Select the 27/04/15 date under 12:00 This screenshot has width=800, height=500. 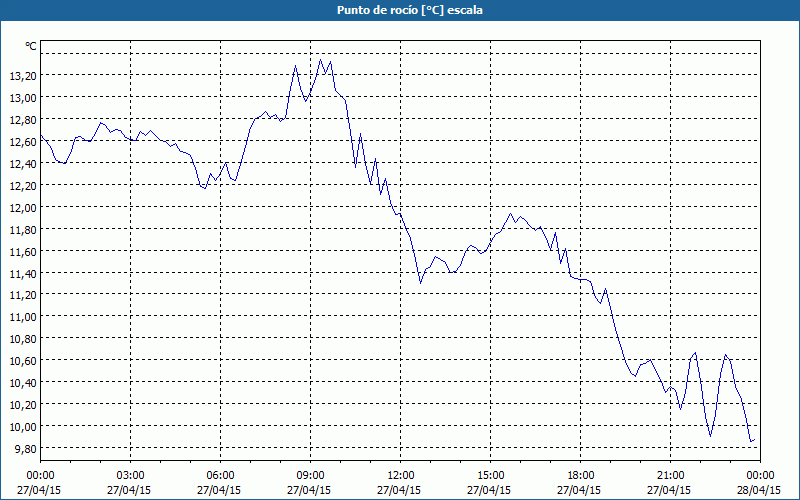(x=399, y=490)
